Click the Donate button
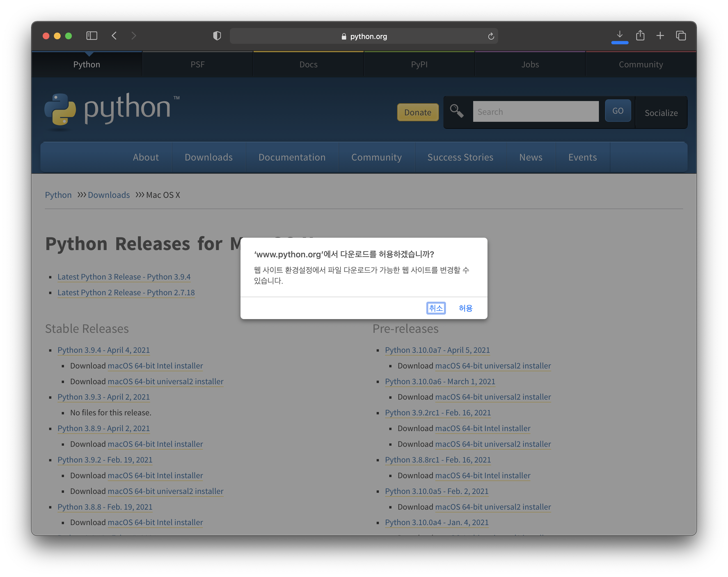 tap(416, 112)
